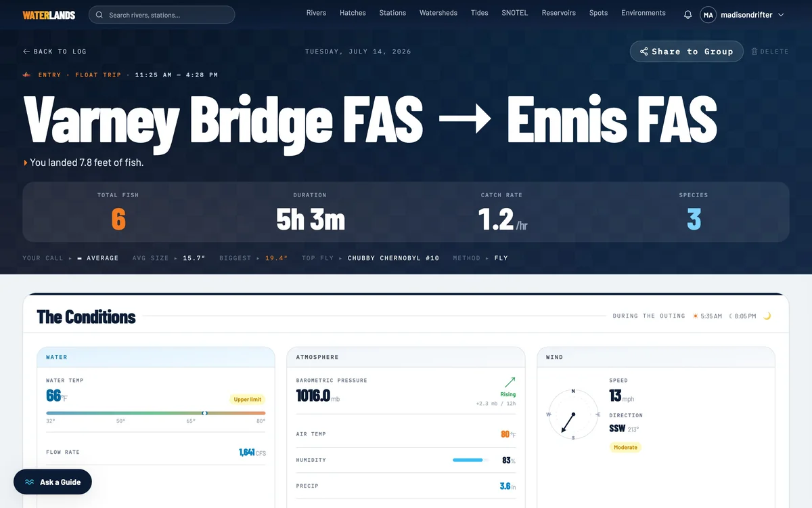Screen dimensions: 812x508
Task: Click the search magnifier icon
Action: [x=100, y=15]
